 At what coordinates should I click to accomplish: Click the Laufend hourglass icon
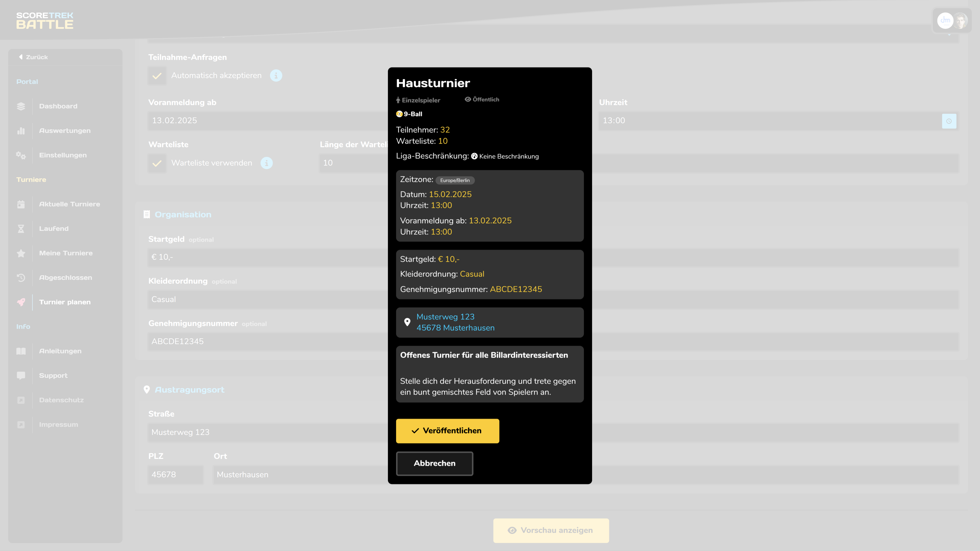pyautogui.click(x=21, y=229)
